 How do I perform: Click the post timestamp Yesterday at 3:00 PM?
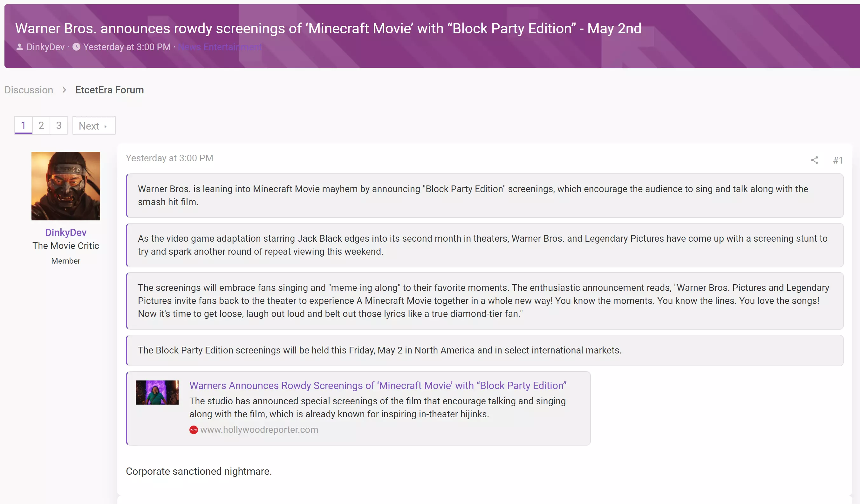tap(169, 158)
